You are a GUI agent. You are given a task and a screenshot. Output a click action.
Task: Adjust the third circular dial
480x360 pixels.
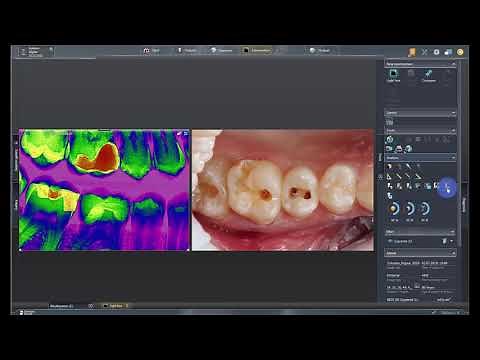point(425,209)
